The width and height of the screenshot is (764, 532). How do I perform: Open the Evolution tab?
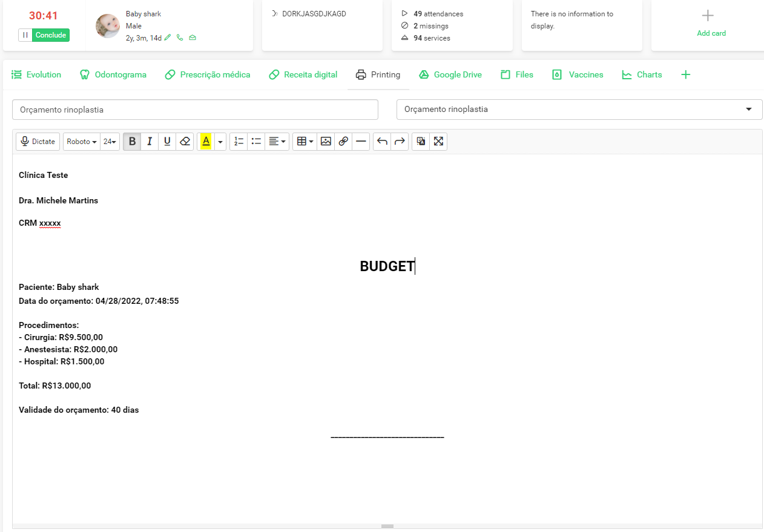click(x=36, y=75)
